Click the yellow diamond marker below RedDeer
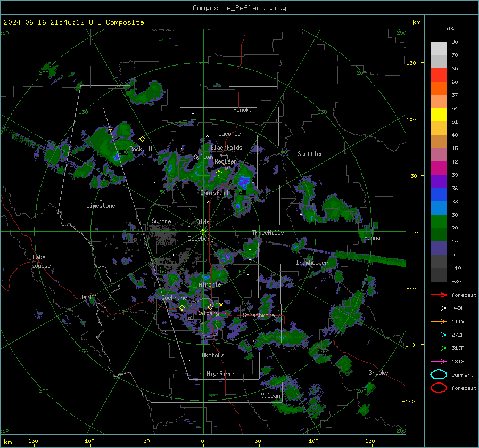The image size is (479, 448). pyautogui.click(x=219, y=173)
